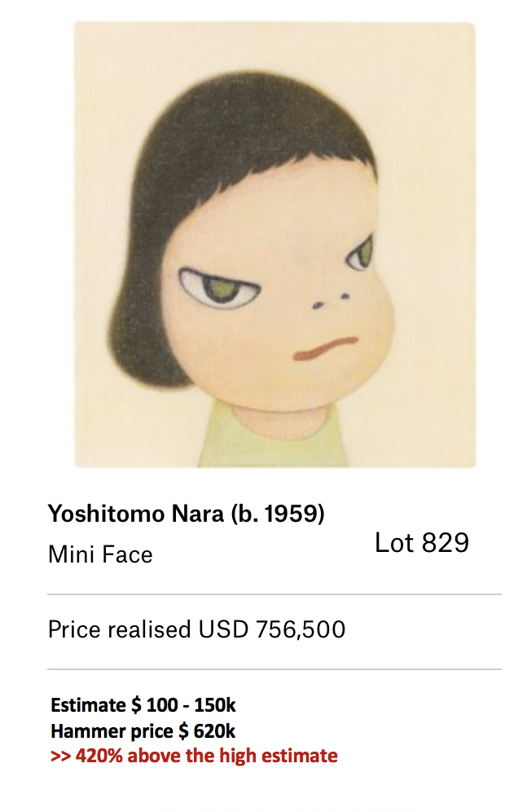Click the red ">>" arrows before 420%
Screen dimensions: 505x812
[60, 756]
